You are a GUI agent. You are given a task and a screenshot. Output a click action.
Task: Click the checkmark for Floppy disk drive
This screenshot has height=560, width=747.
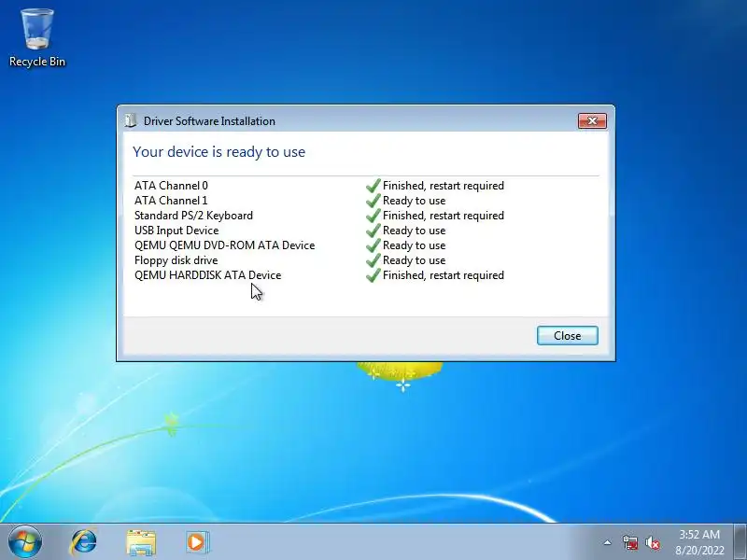click(373, 260)
